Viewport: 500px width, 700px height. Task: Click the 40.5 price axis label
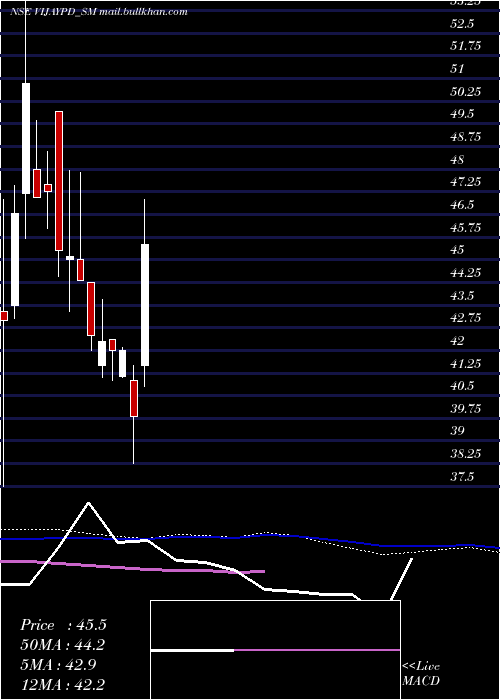tap(462, 386)
